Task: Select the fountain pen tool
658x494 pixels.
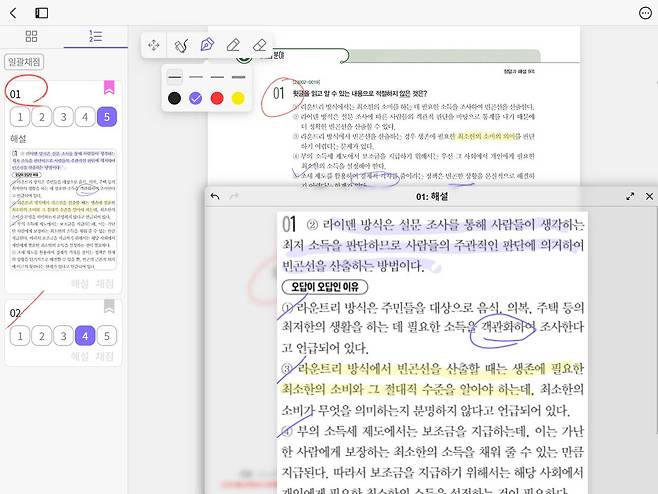Action: (207, 44)
